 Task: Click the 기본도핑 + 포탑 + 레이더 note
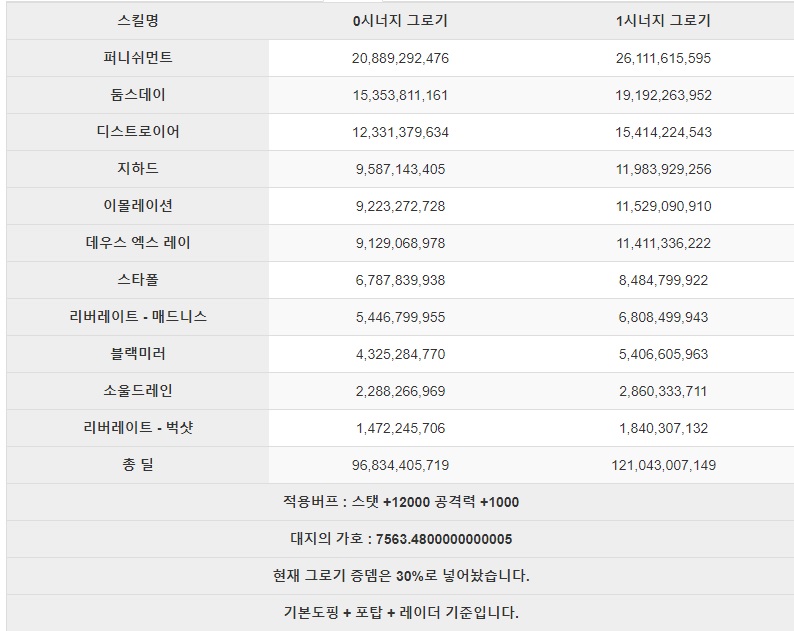(x=401, y=613)
